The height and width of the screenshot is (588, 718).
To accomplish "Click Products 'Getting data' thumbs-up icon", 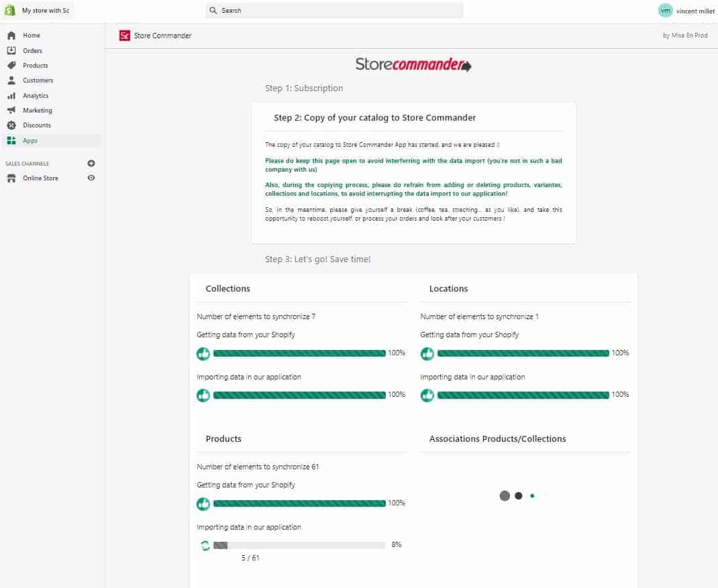I will click(x=203, y=504).
